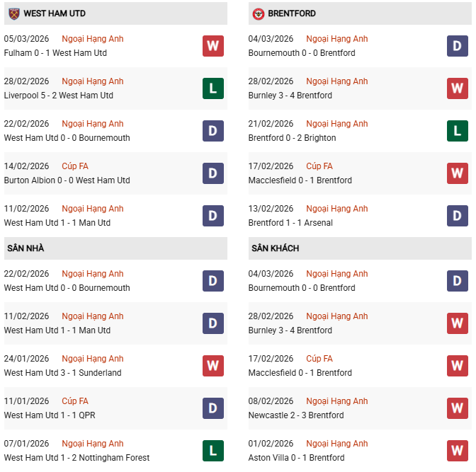Screen dimensions: 476x472
Task: Click D badge for Brentford vs Arsenal
Action: pyautogui.click(x=458, y=216)
